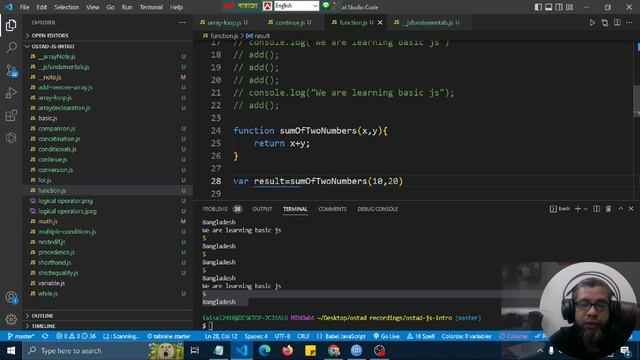The height and width of the screenshot is (360, 640).
Task: Close the function.js editor tab
Action: point(380,22)
